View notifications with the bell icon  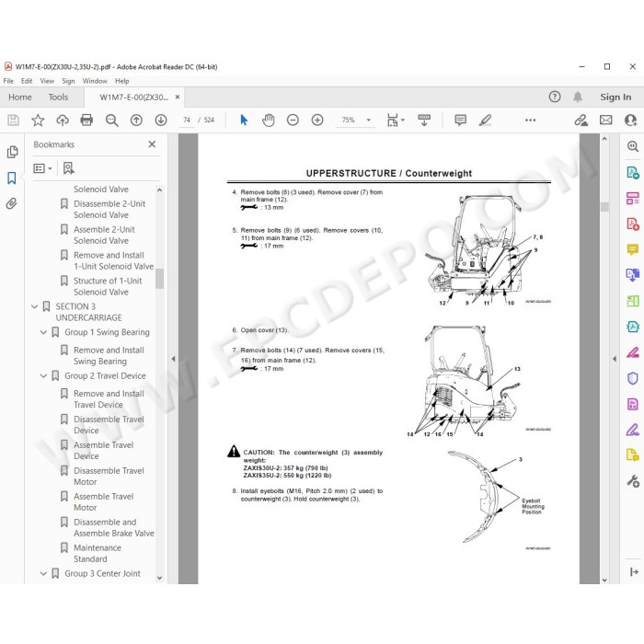click(578, 97)
